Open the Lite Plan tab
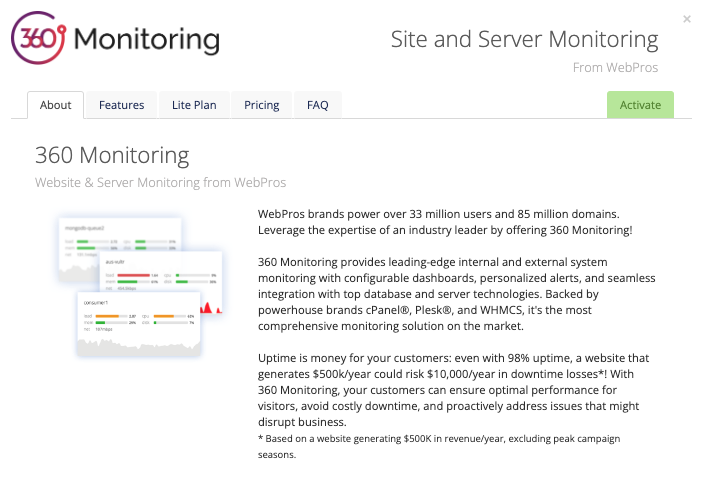 pyautogui.click(x=194, y=105)
